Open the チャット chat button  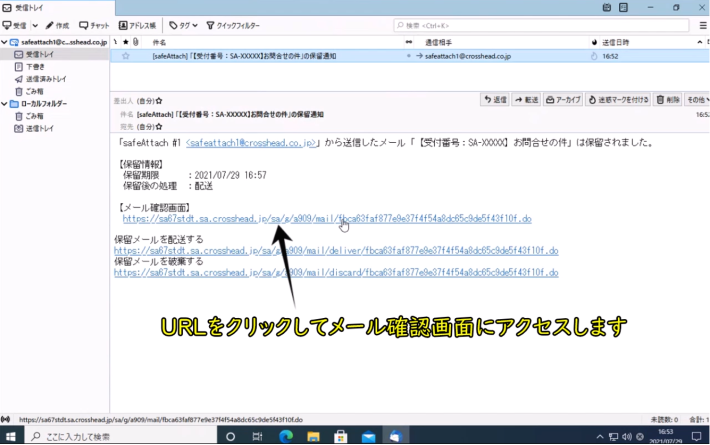point(94,25)
